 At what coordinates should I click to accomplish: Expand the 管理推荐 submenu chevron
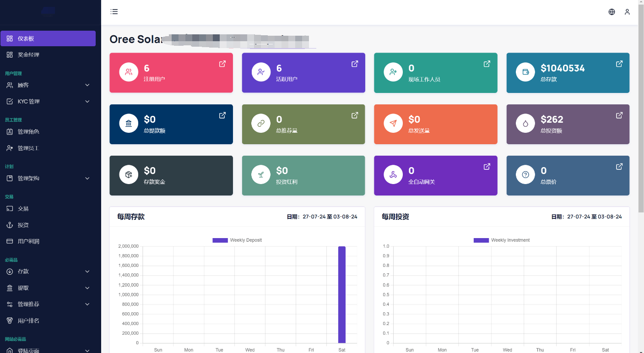click(x=87, y=304)
